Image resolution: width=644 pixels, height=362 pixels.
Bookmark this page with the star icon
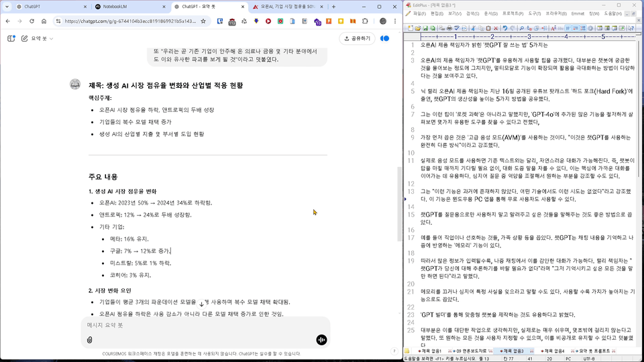pos(203,21)
